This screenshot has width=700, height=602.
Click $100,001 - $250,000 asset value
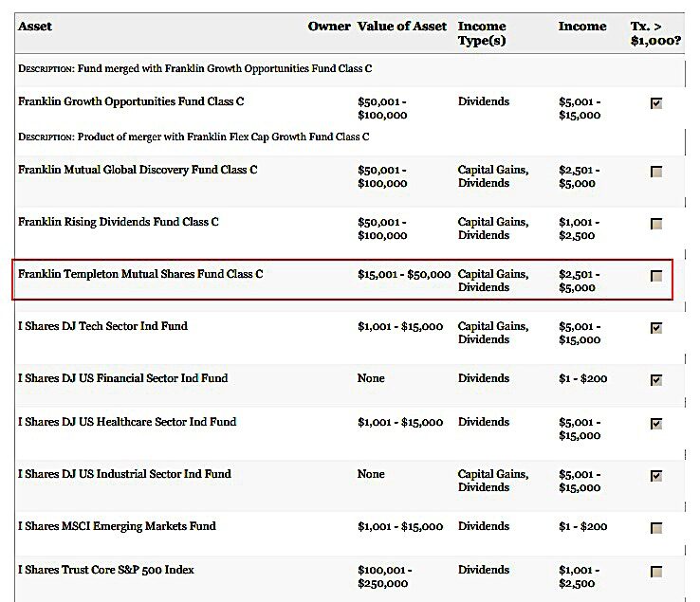tap(385, 576)
